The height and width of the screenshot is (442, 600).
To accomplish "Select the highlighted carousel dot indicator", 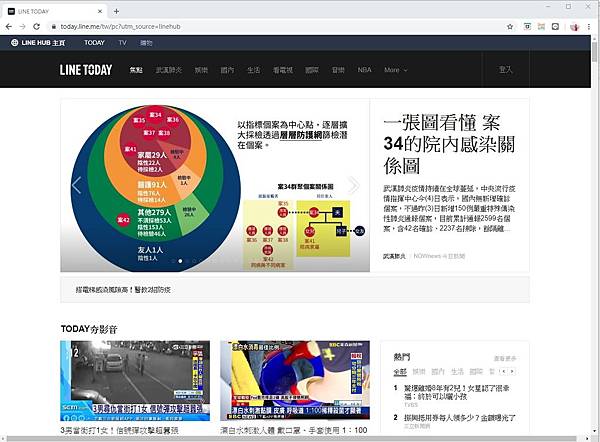I will [x=180, y=261].
